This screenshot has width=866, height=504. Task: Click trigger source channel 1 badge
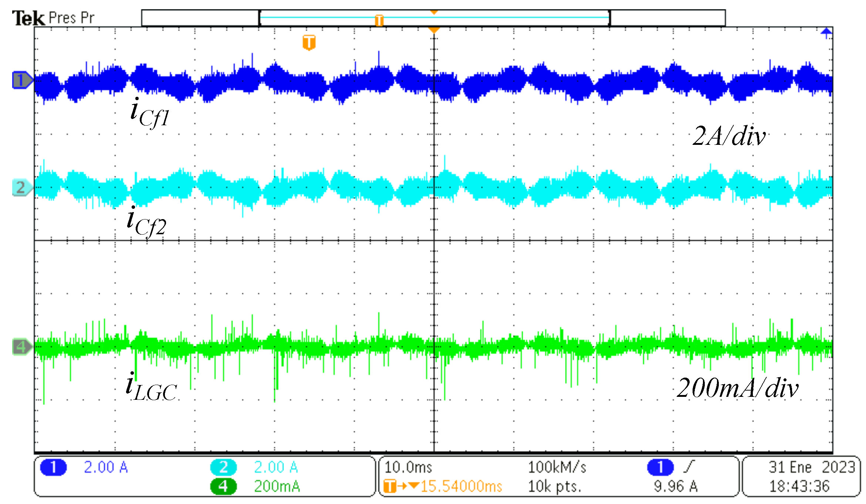pos(660,467)
